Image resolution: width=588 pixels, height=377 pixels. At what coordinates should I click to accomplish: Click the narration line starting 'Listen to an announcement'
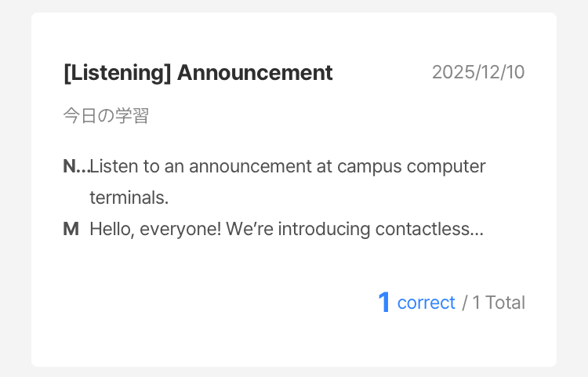pos(288,166)
